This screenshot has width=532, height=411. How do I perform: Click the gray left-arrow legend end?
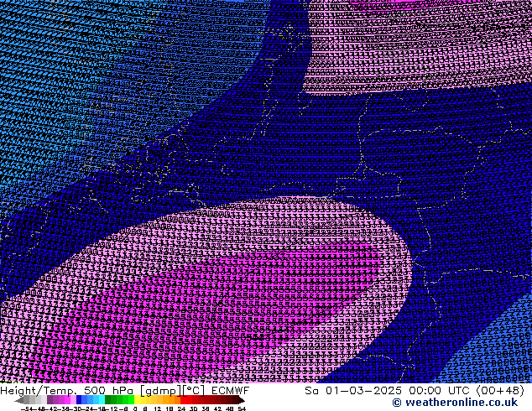click(18, 401)
